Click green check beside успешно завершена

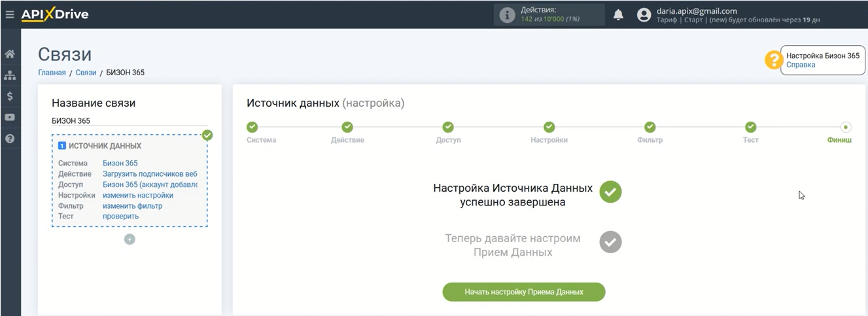(610, 192)
